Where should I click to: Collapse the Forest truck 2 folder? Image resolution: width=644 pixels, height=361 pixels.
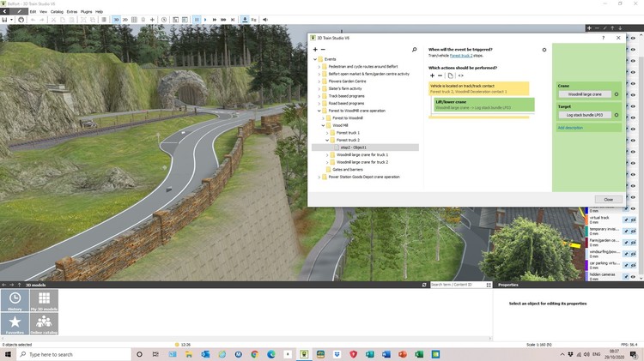(327, 140)
